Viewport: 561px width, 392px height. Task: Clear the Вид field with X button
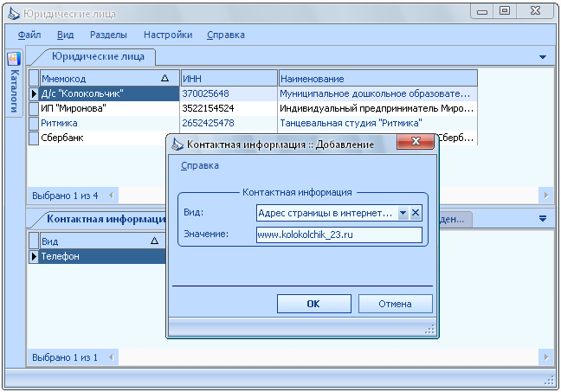415,213
